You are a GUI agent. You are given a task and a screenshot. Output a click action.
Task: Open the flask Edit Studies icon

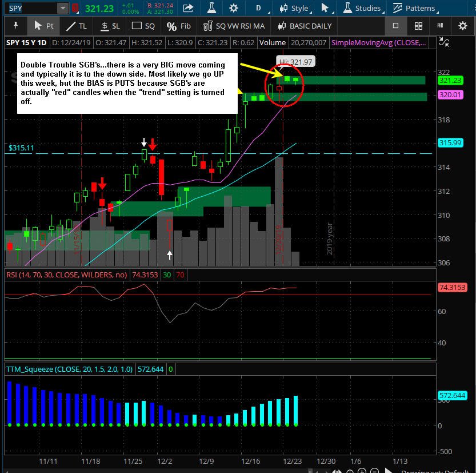click(211, 8)
